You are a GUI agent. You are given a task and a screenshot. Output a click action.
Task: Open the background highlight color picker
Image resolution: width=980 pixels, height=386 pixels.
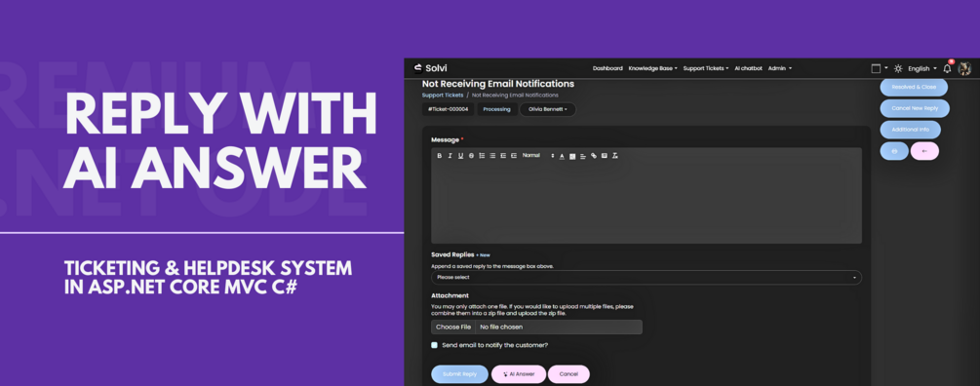[571, 156]
